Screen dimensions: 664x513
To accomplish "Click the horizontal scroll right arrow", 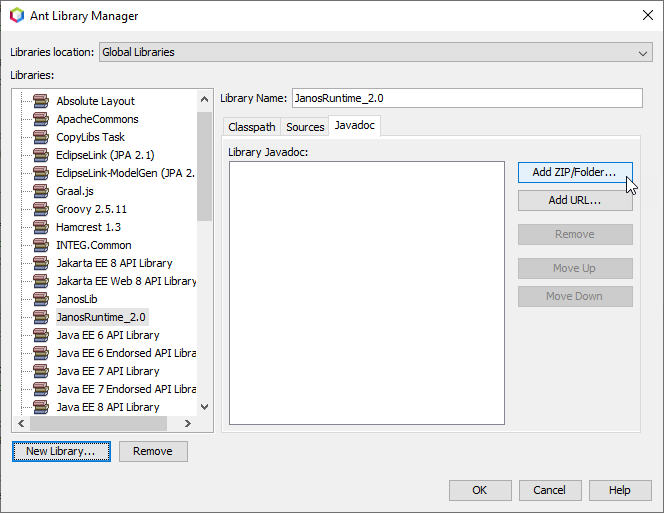I will click(188, 423).
